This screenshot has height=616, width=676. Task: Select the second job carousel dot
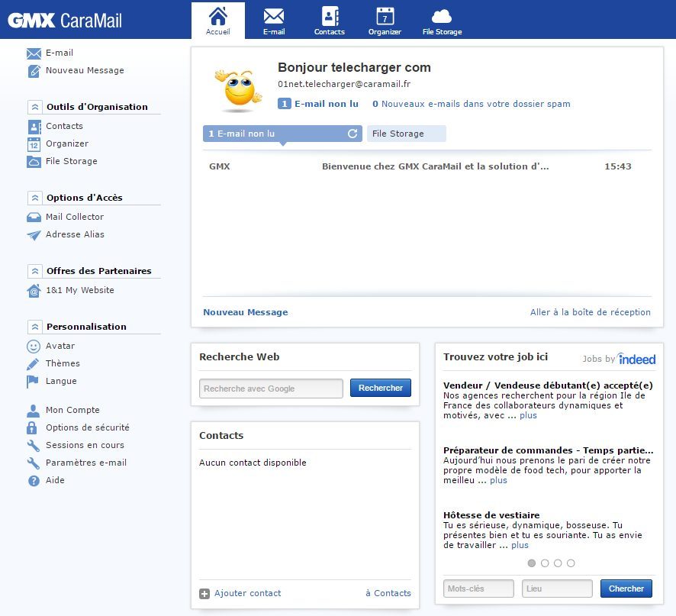[545, 563]
